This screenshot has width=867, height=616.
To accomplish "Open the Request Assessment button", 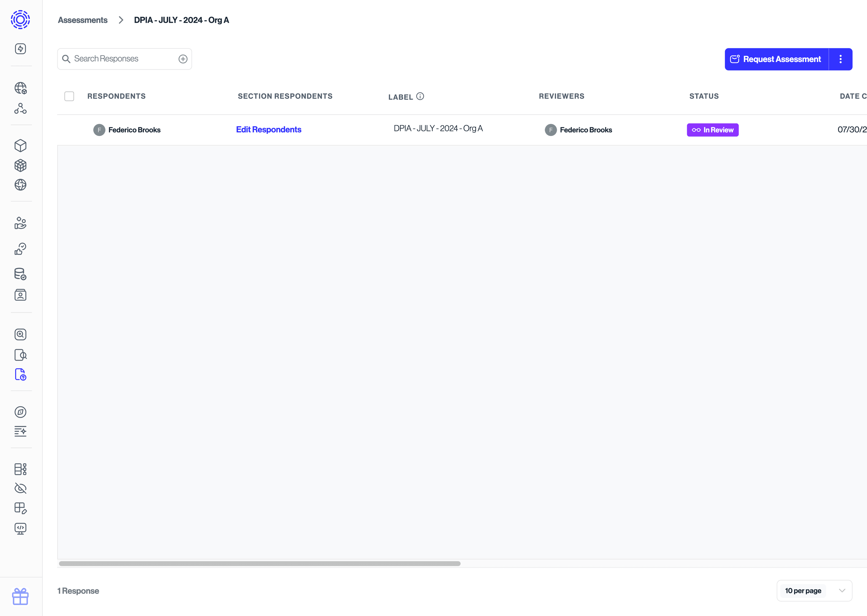I will pyautogui.click(x=776, y=59).
